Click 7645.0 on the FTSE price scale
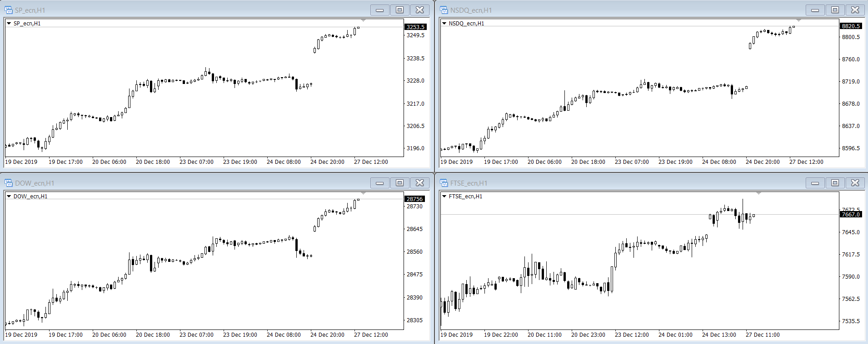The height and width of the screenshot is (344, 868). coord(851,232)
